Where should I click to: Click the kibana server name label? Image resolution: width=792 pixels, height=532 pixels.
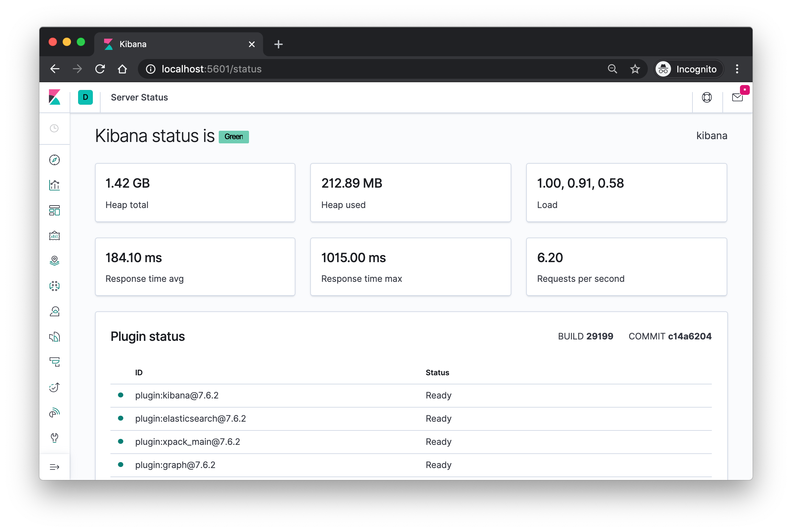coord(712,136)
